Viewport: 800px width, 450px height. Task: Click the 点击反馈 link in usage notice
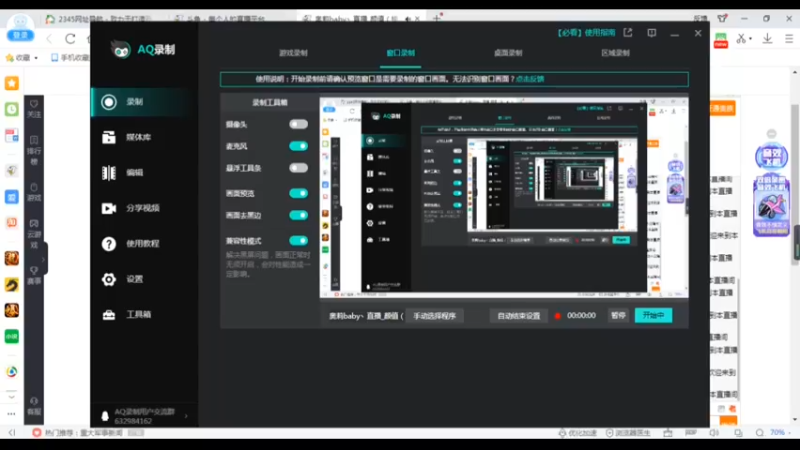click(530, 79)
